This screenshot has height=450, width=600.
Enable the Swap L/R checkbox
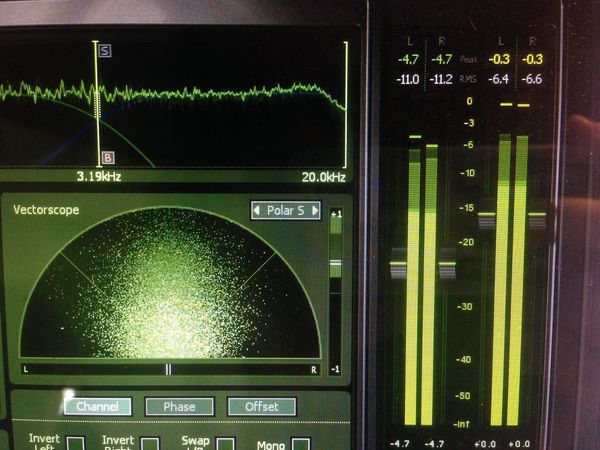(226, 444)
